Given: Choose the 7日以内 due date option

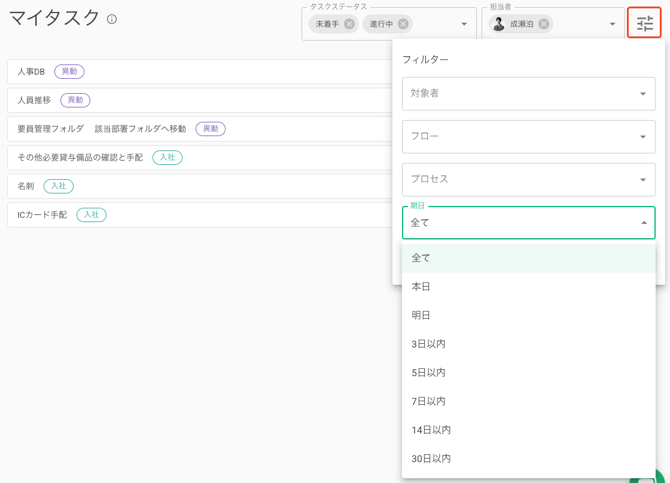Looking at the screenshot, I should [x=529, y=401].
